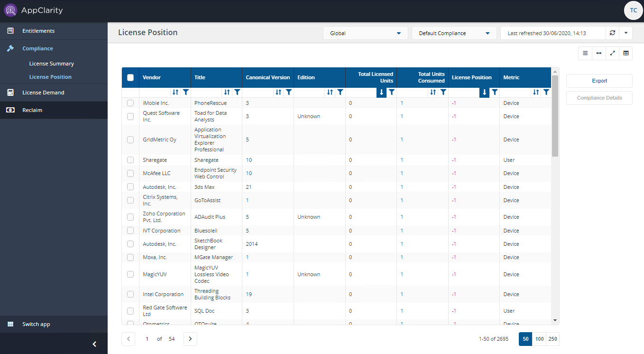644x354 pixels.
Task: Click the Compliance gavel icon
Action: (10, 48)
